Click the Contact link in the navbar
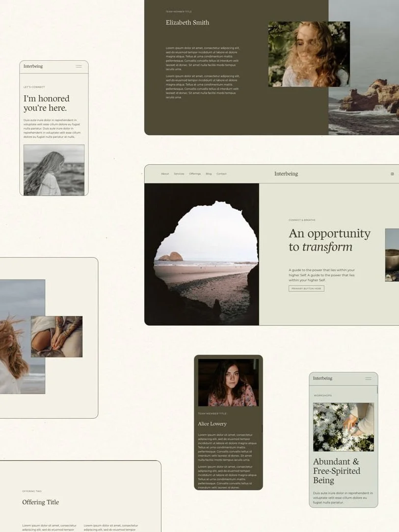 coord(221,174)
